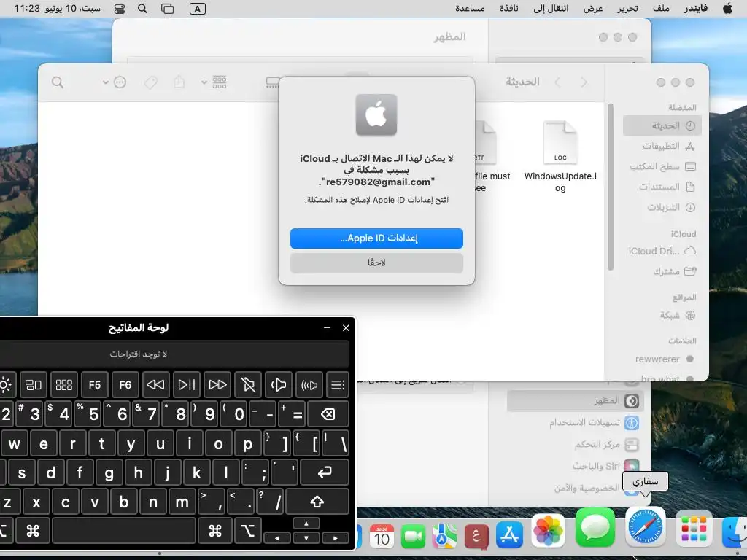The width and height of the screenshot is (747, 560).
Task: Tap the backspace delete key
Action: pyautogui.click(x=328, y=414)
